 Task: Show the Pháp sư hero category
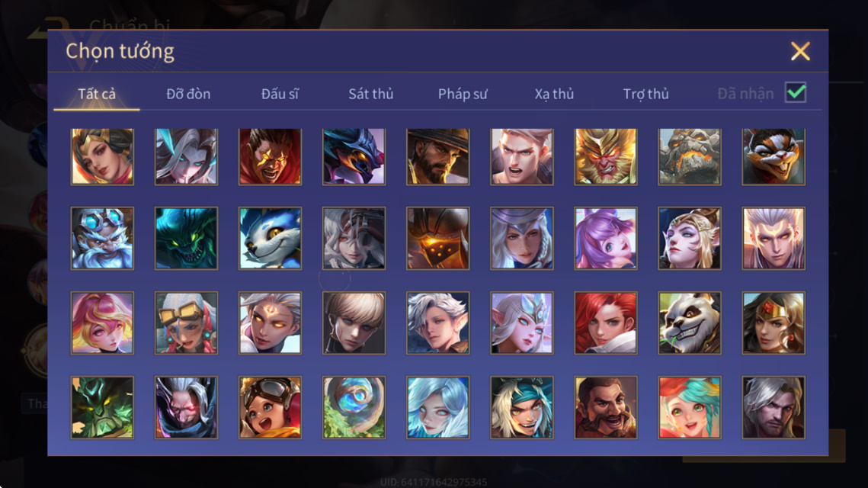point(463,94)
